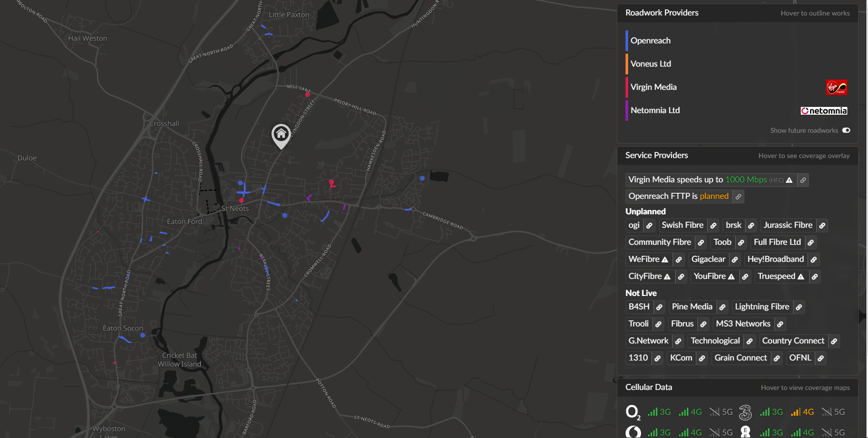Screen dimensions: 868x438
Task: Open the Truespeed link icon
Action: pyautogui.click(x=815, y=277)
